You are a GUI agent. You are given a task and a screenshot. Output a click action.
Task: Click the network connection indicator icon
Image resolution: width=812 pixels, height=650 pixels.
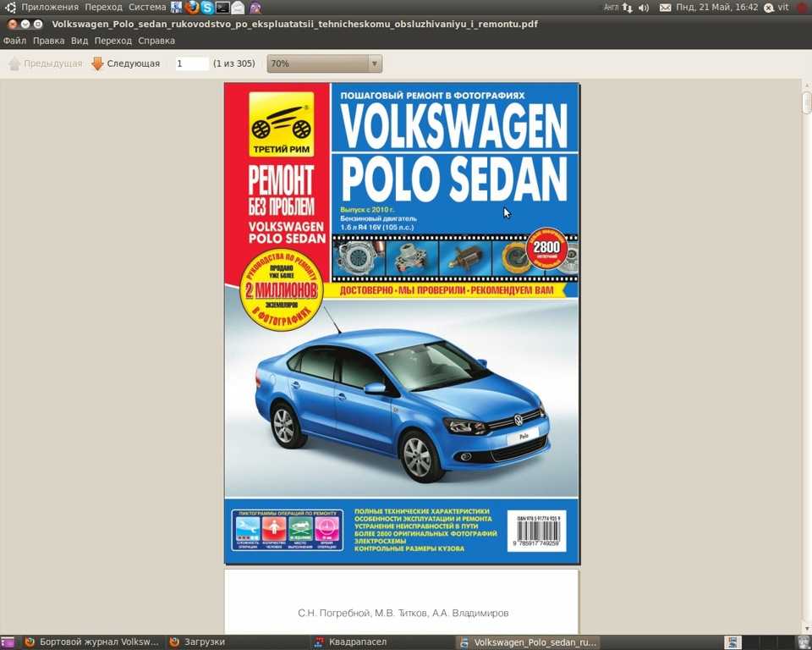(628, 8)
